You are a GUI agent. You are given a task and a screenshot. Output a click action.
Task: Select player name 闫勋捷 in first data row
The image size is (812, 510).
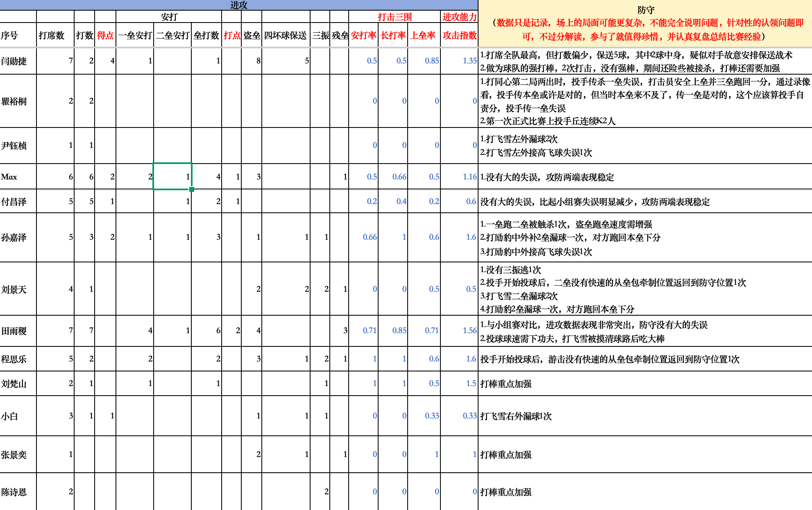click(13, 61)
